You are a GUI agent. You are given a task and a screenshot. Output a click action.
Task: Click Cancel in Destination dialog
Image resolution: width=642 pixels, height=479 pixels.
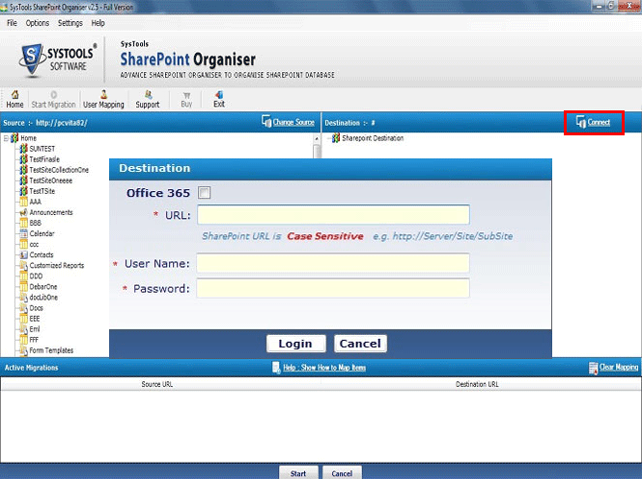pyautogui.click(x=360, y=343)
